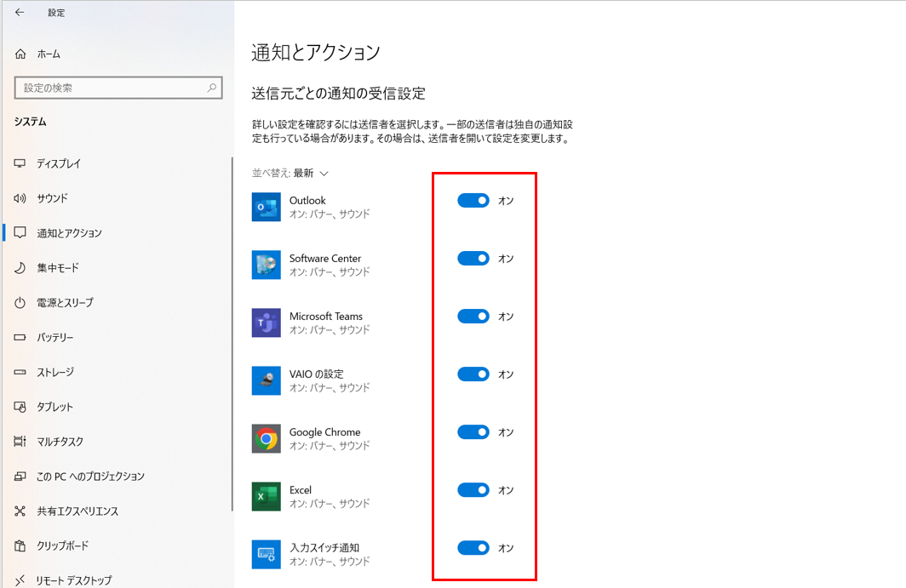Disable Microsoft Teams notifications toggle
This screenshot has height=588, width=906.
tap(473, 316)
